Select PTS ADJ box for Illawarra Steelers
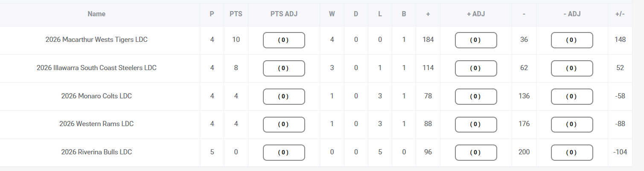Image resolution: width=644 pixels, height=171 pixels. pyautogui.click(x=284, y=68)
